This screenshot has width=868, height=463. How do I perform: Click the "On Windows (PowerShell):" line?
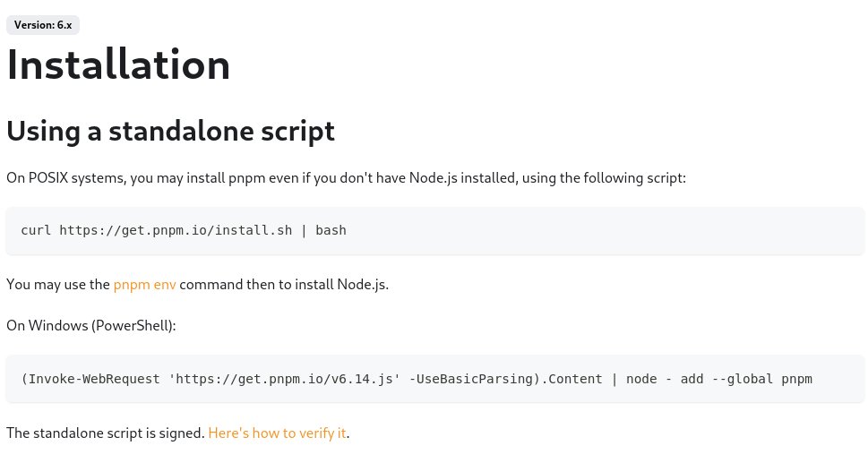pos(91,325)
